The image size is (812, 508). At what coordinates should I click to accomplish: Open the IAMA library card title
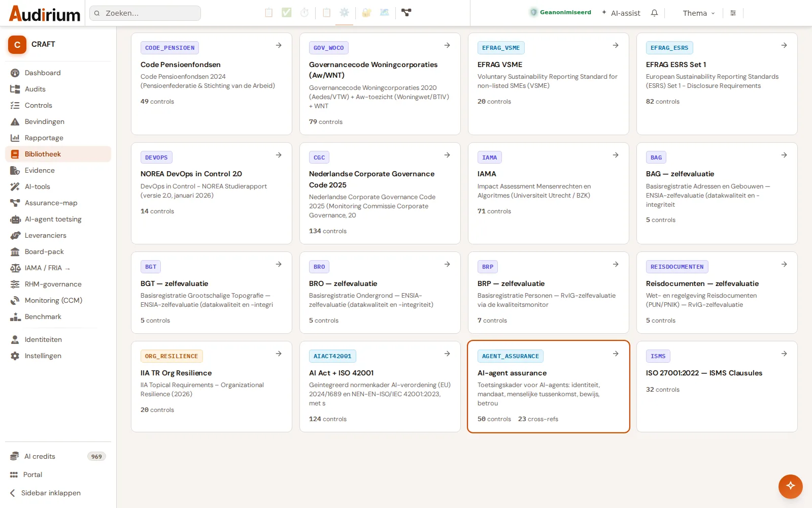click(x=487, y=174)
